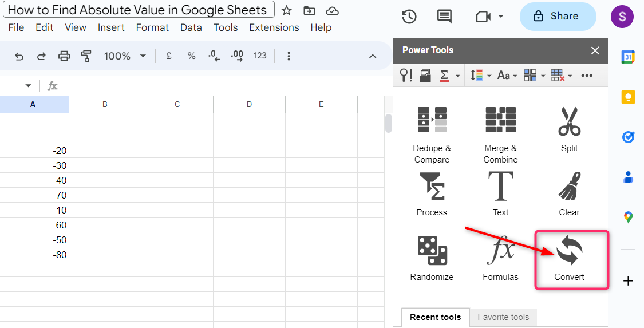Click the Clear broom tool
Viewport: 644px width, 328px height.
point(569,194)
